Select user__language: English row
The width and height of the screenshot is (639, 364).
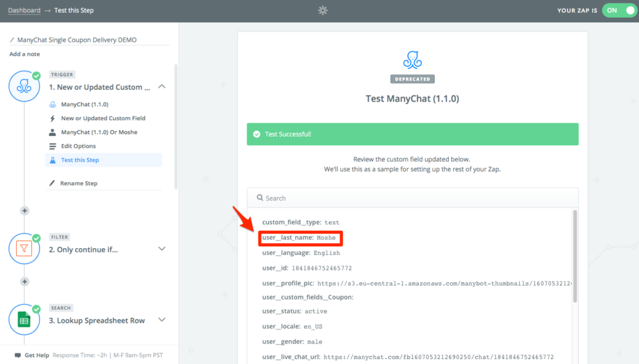tap(301, 253)
